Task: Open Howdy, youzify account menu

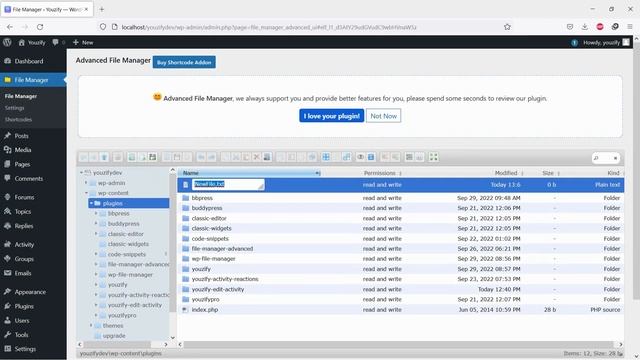Action: tap(606, 42)
